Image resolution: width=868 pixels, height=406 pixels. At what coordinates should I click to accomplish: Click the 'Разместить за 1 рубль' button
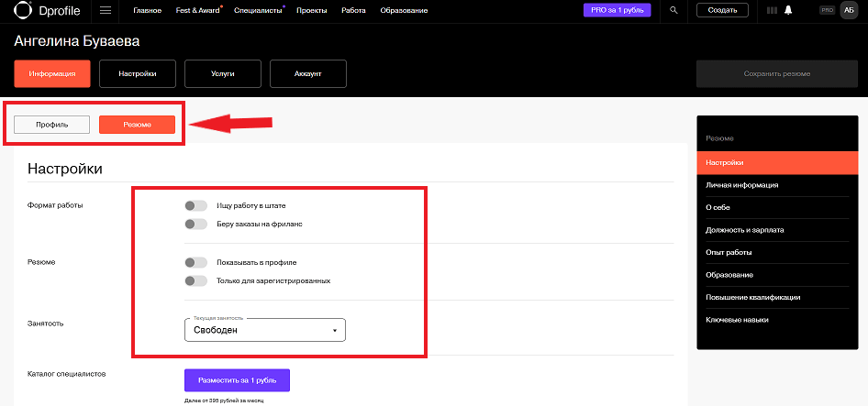(x=237, y=379)
